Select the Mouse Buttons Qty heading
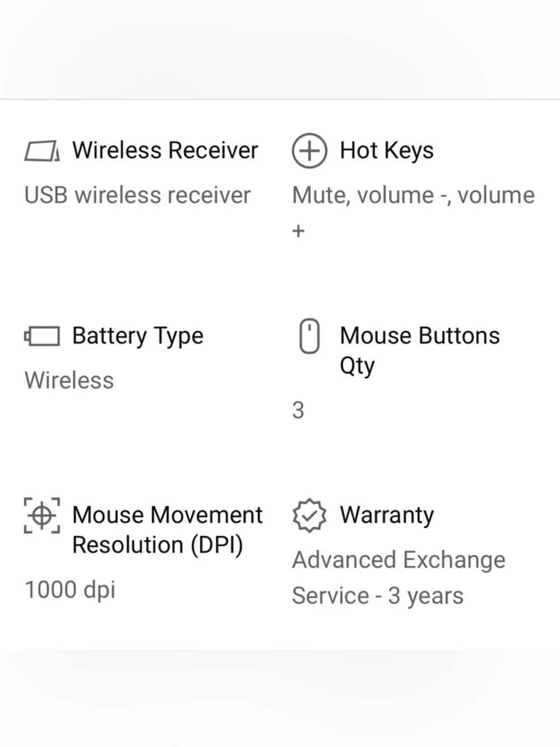 pos(420,350)
